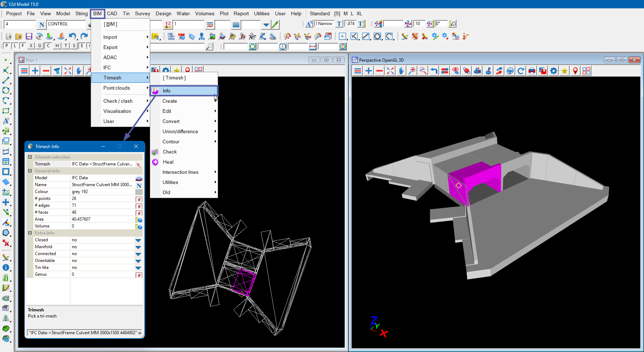Click the print icon in Perspective toolbar
This screenshot has height=352, width=644.
532,71
